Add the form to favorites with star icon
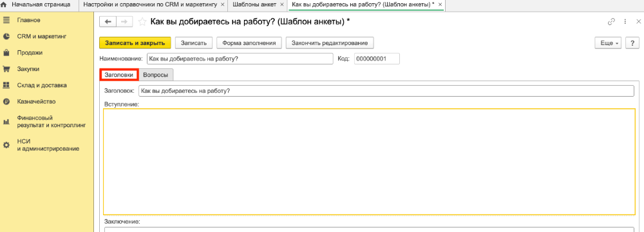The height and width of the screenshot is (232, 644). (x=142, y=22)
